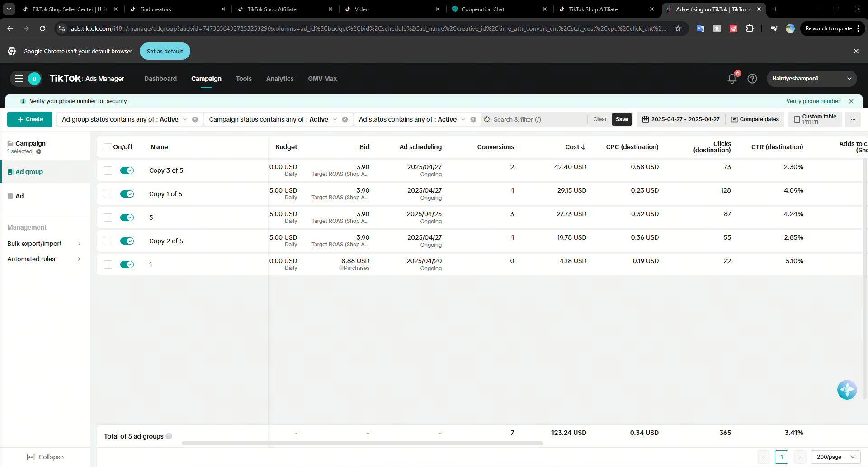The width and height of the screenshot is (868, 467).
Task: Select checkbox for ad group 5
Action: (108, 217)
